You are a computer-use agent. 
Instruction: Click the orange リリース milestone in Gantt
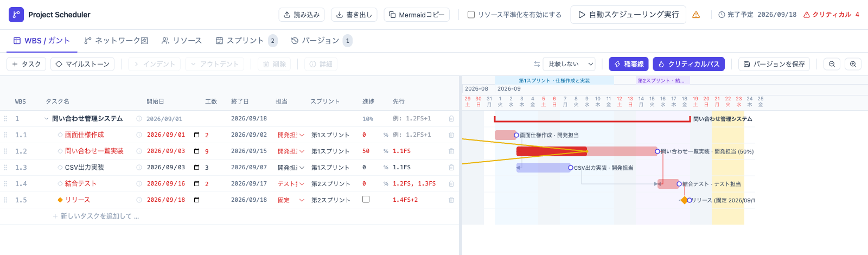tap(685, 200)
